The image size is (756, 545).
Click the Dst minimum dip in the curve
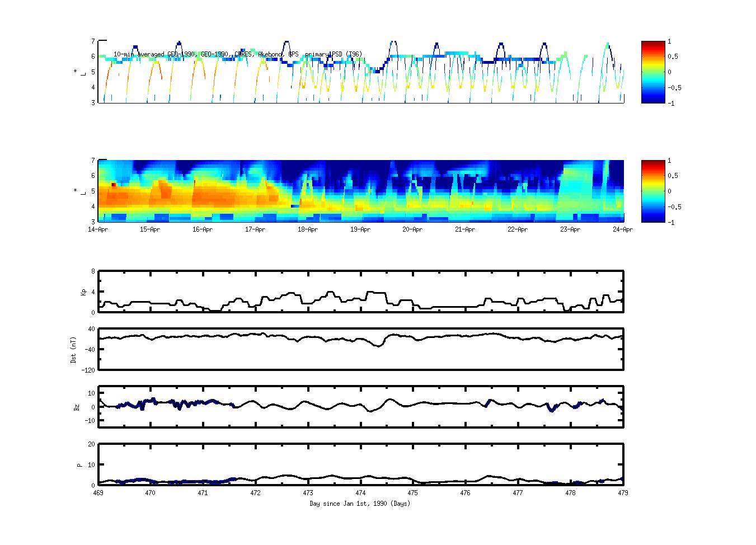click(x=379, y=346)
